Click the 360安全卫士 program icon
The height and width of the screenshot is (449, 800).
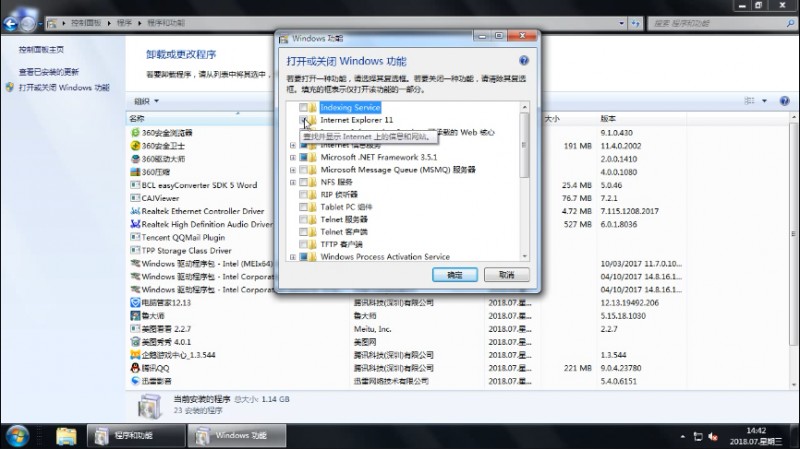(x=135, y=146)
